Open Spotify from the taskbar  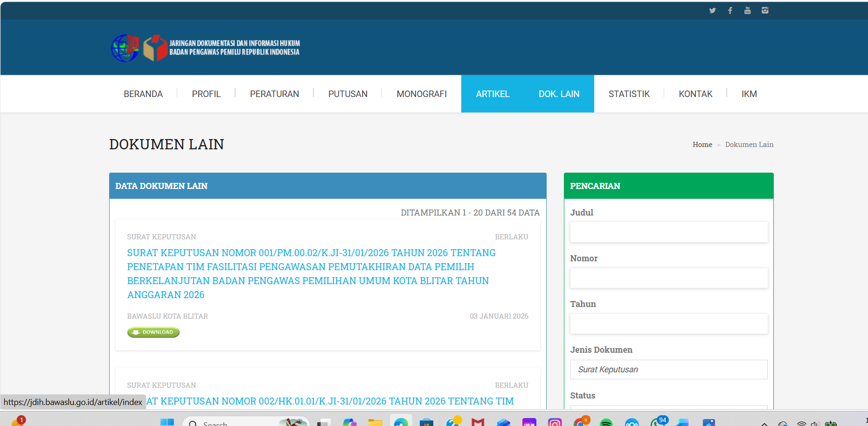tap(606, 422)
